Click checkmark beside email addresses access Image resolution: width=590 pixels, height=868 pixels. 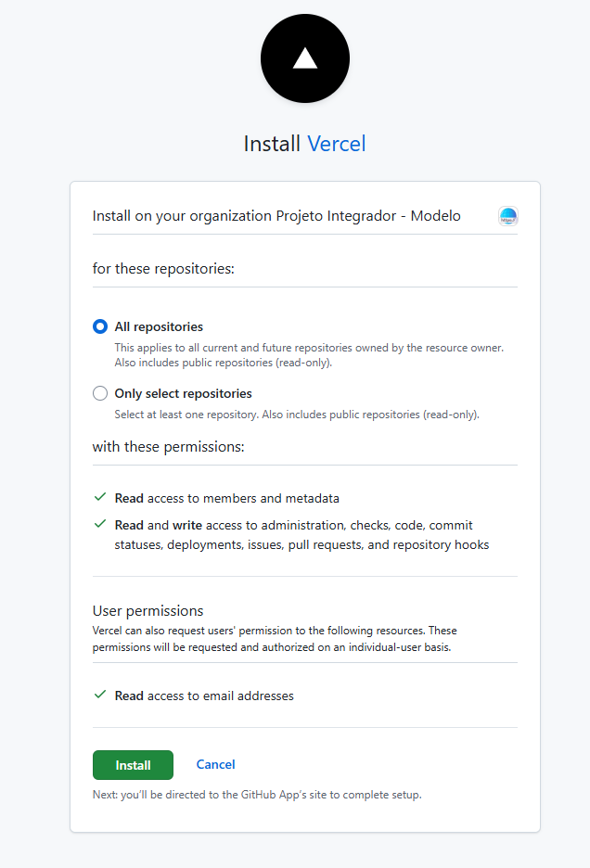[x=100, y=696]
